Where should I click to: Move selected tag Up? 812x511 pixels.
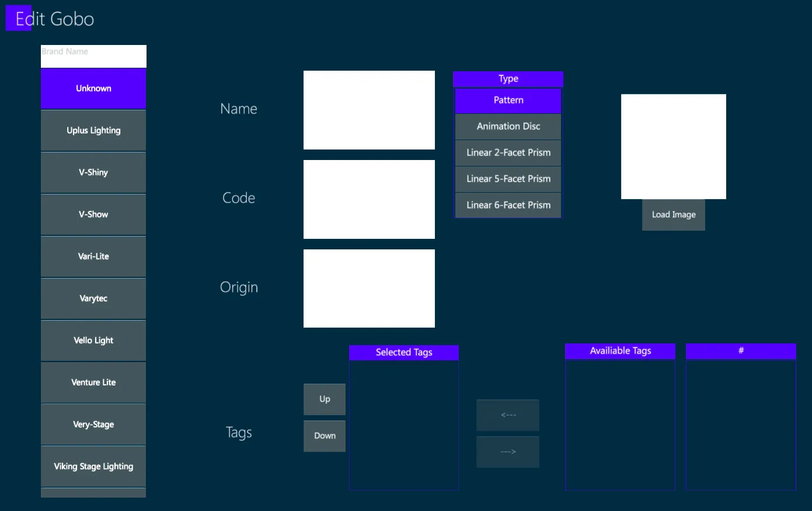point(325,399)
